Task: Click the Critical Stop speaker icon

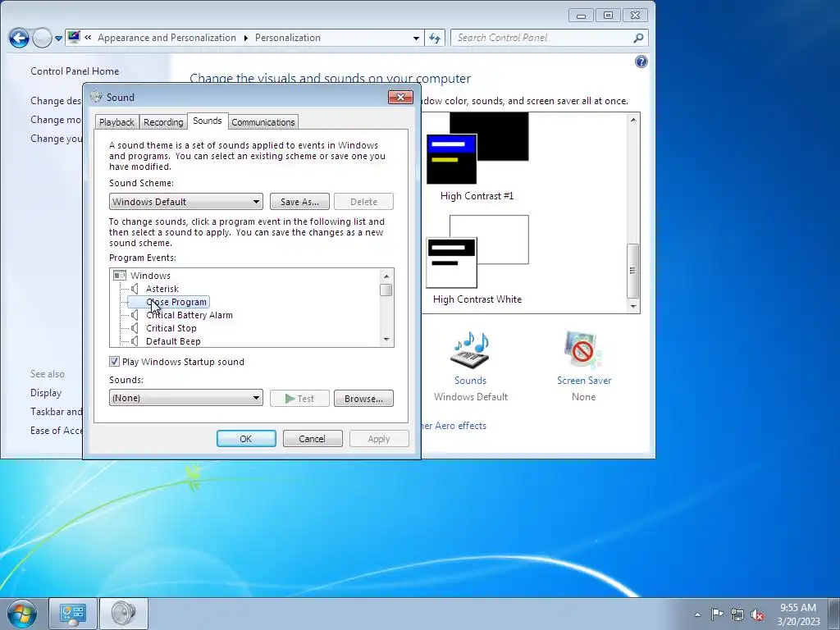Action: click(x=135, y=328)
